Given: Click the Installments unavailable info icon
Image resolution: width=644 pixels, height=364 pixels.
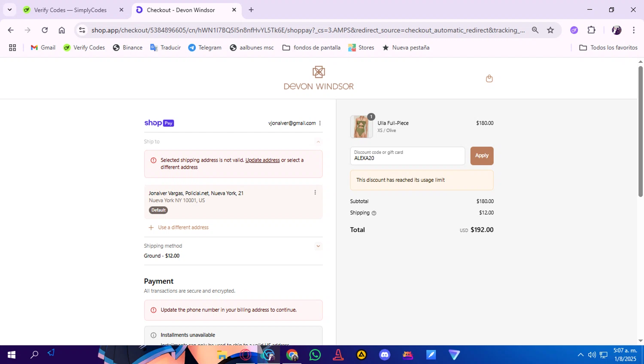Looking at the screenshot, I should [x=153, y=335].
